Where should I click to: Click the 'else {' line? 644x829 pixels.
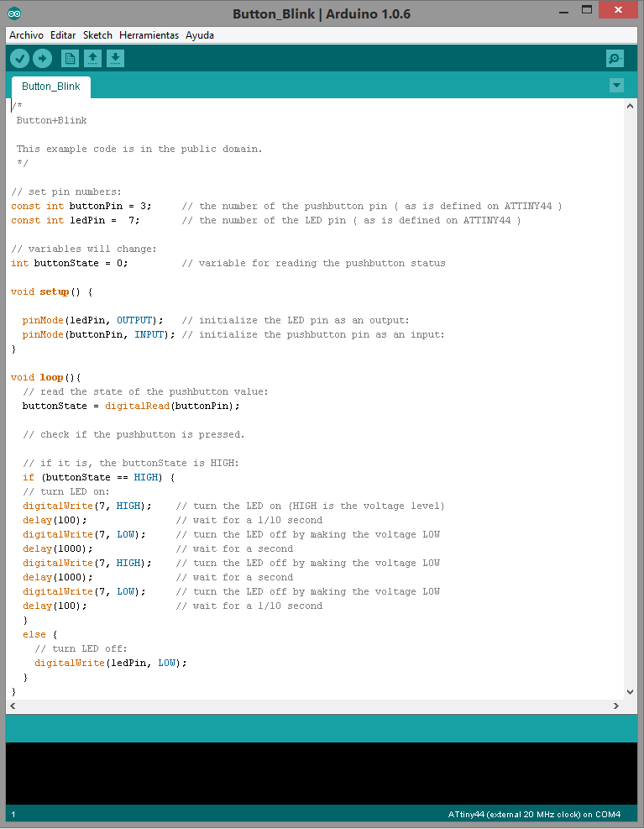point(40,634)
